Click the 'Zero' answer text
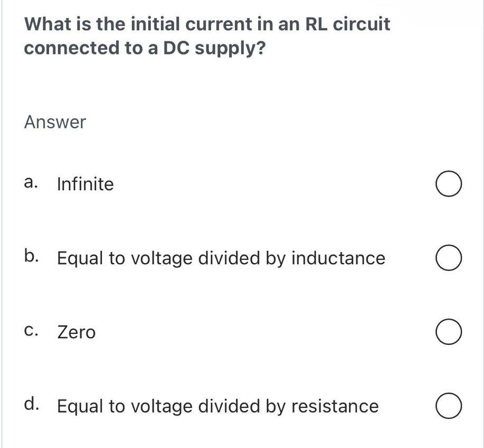The width and height of the screenshot is (484, 448). click(77, 332)
